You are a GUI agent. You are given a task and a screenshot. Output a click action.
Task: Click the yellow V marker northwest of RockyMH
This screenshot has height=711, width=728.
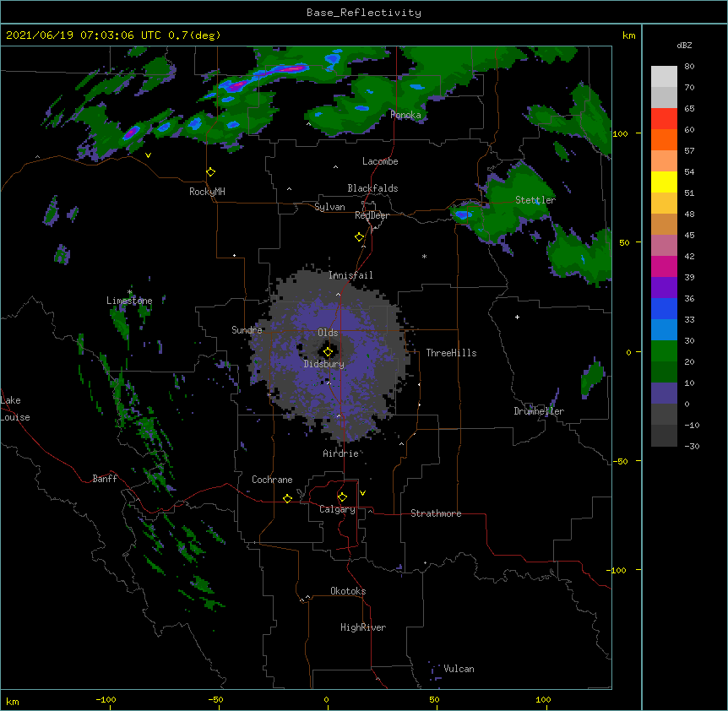point(148,155)
